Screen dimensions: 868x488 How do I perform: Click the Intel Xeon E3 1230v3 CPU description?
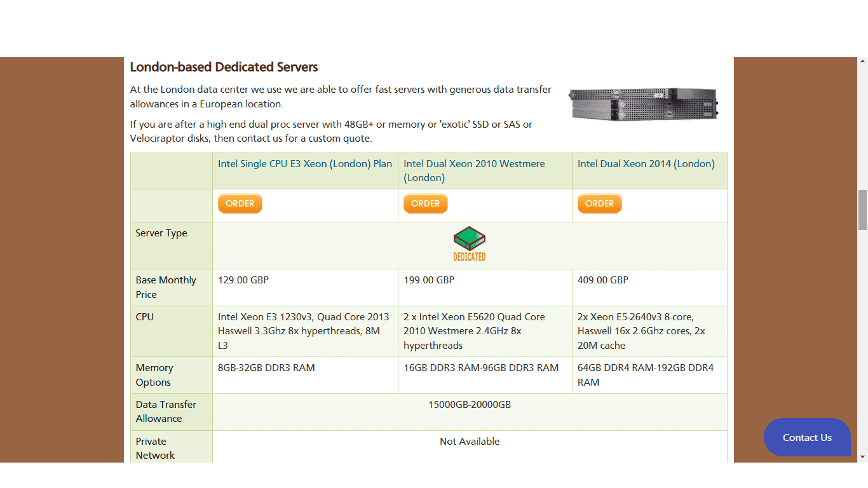(304, 331)
